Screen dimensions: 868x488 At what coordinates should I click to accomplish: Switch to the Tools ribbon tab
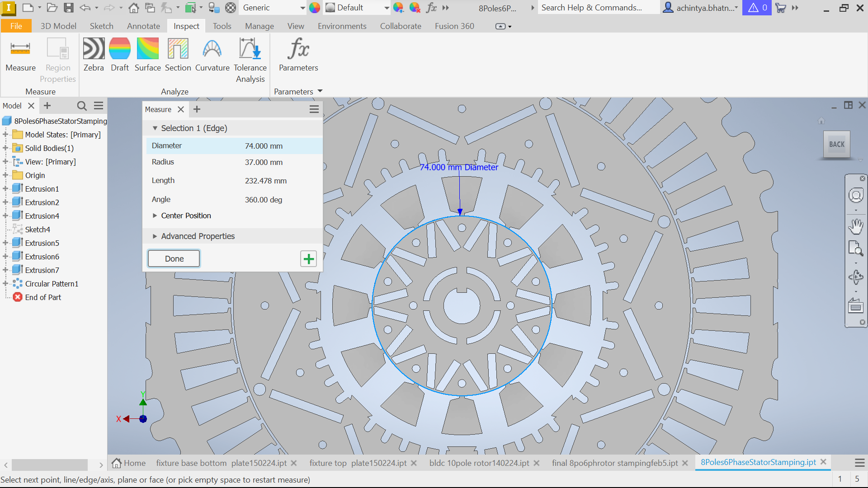pyautogui.click(x=222, y=26)
